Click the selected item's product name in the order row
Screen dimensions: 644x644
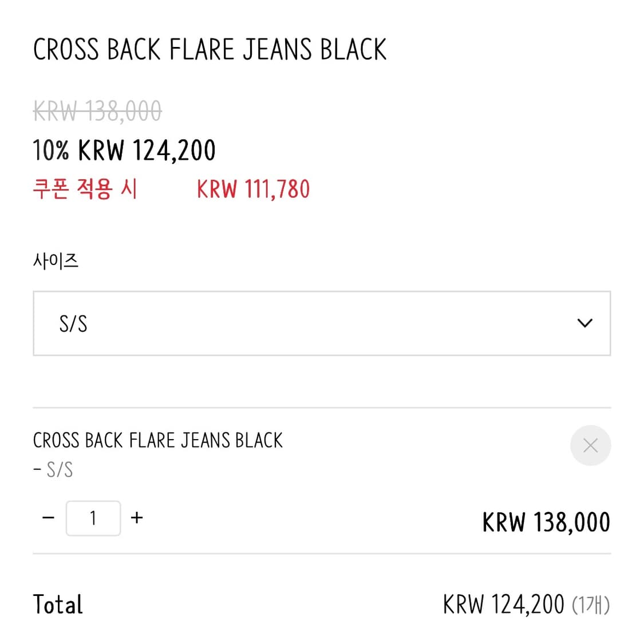[x=157, y=440]
